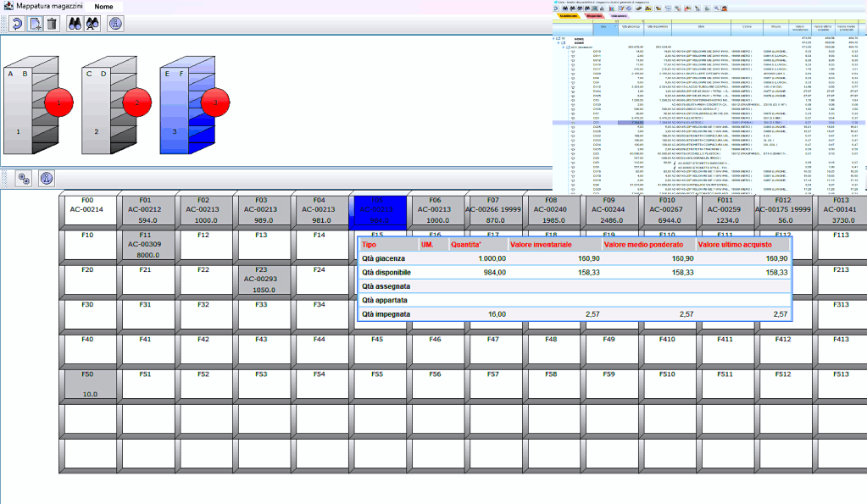Click the info icon in lower toolbar

[x=47, y=179]
